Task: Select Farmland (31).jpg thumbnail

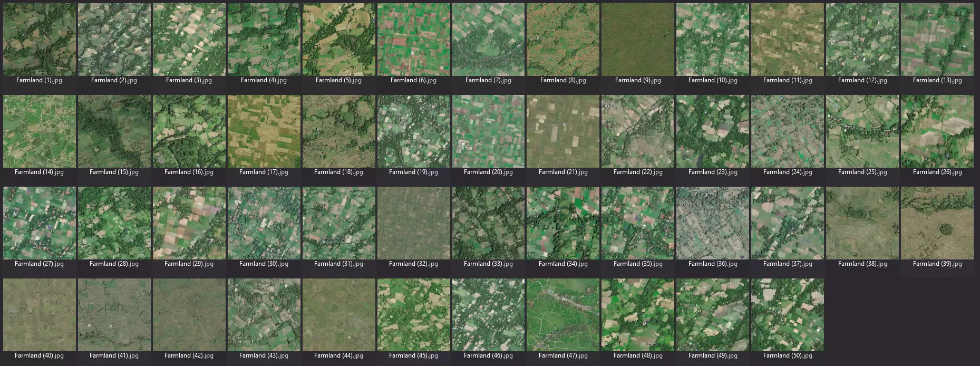Action: pos(338,223)
